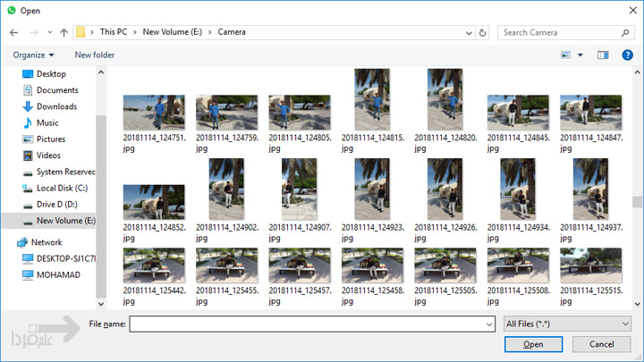Click the change view icon
Image resolution: width=644 pixels, height=362 pixels.
pos(565,55)
